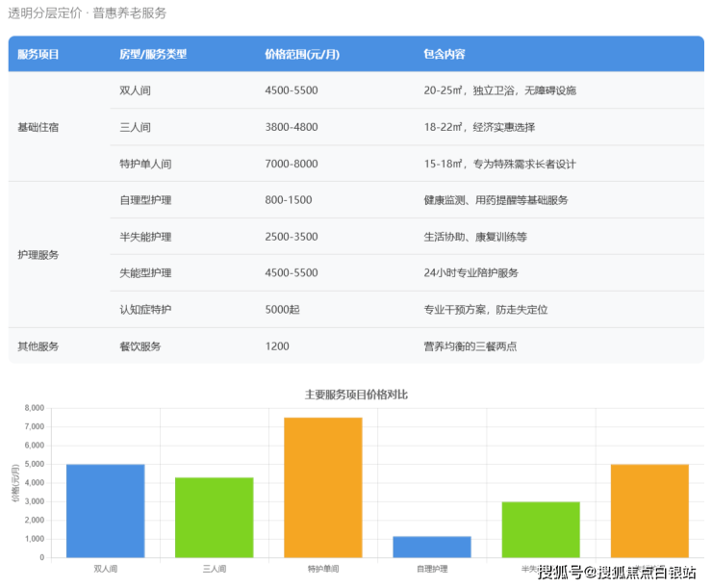Viewport: 712px width, 588px height.
Task: Click the 价格范围(元/月) column header
Action: pyautogui.click(x=302, y=55)
